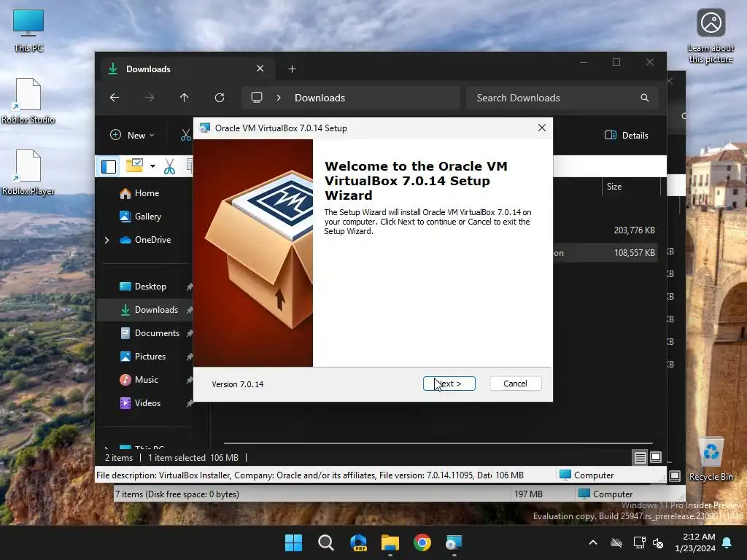The width and height of the screenshot is (747, 560).
Task: Click the volume muted tray icon
Action: (658, 542)
